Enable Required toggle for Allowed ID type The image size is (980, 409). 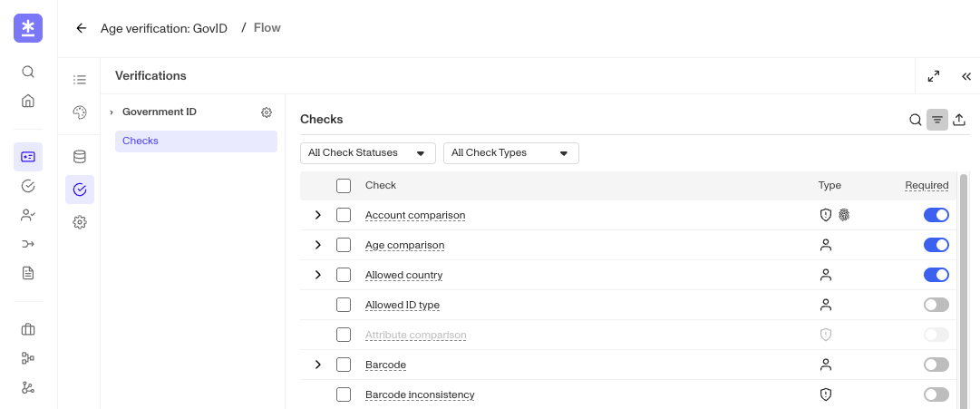[x=936, y=305]
